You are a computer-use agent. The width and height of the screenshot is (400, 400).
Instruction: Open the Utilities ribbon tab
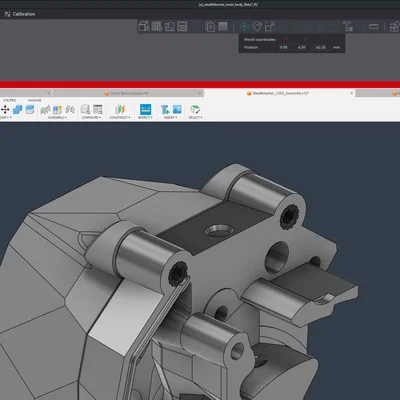pos(9,100)
